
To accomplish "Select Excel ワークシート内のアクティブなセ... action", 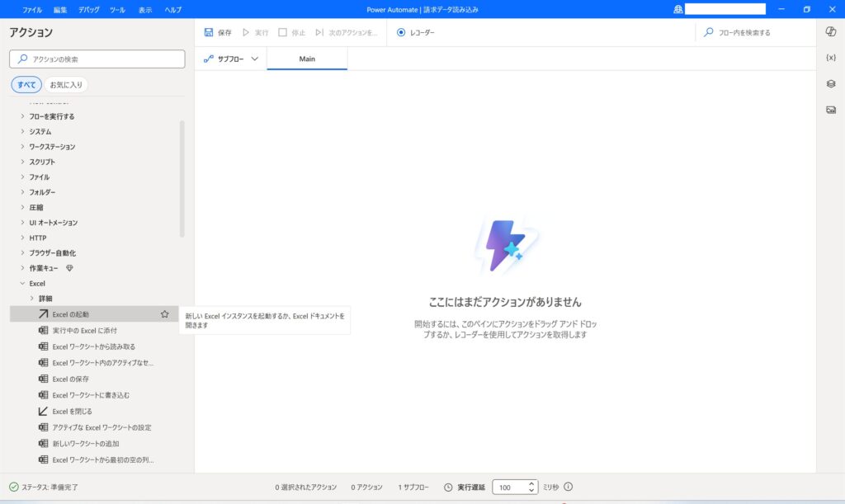I will [x=94, y=362].
